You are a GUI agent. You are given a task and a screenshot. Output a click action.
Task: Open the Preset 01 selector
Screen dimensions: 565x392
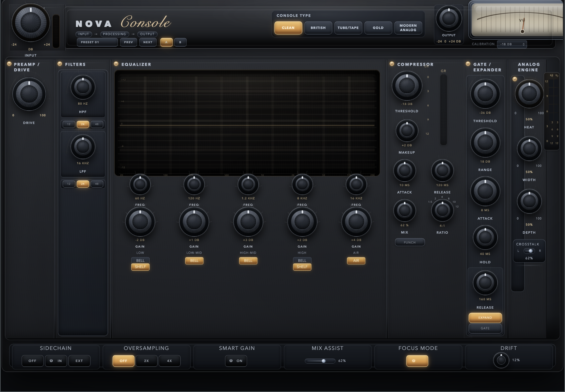[x=97, y=42]
